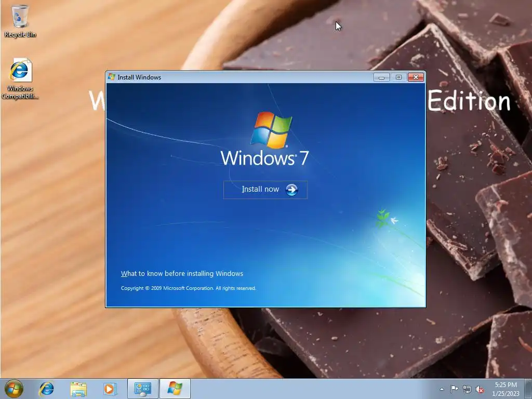Maximize the Install Windows window

pos(398,77)
